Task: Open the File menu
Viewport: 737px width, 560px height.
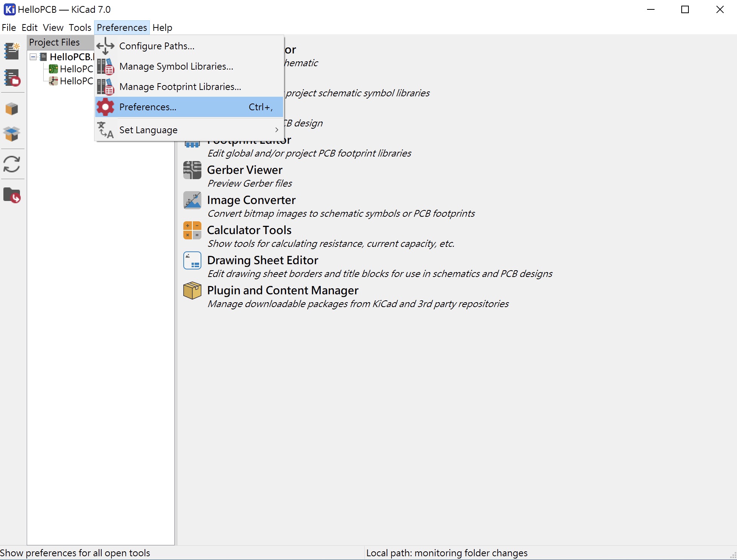Action: (x=9, y=27)
